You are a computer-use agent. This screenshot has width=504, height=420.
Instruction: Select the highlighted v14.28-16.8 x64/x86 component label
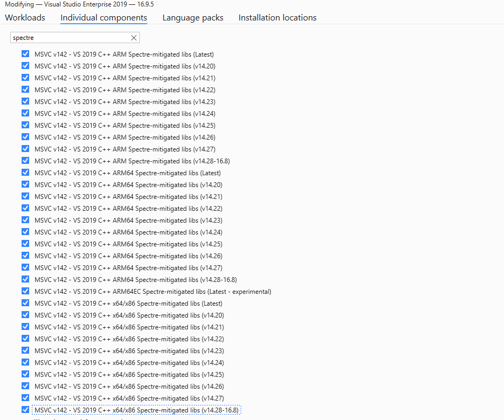pyautogui.click(x=137, y=410)
